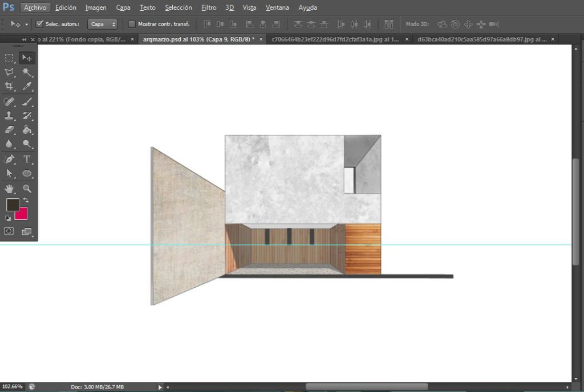
Task: Distribute bottom edges of layers
Action: [324, 24]
